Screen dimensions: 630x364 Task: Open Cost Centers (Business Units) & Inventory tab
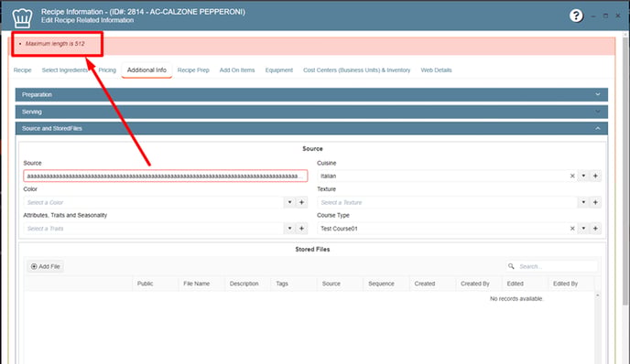357,70
